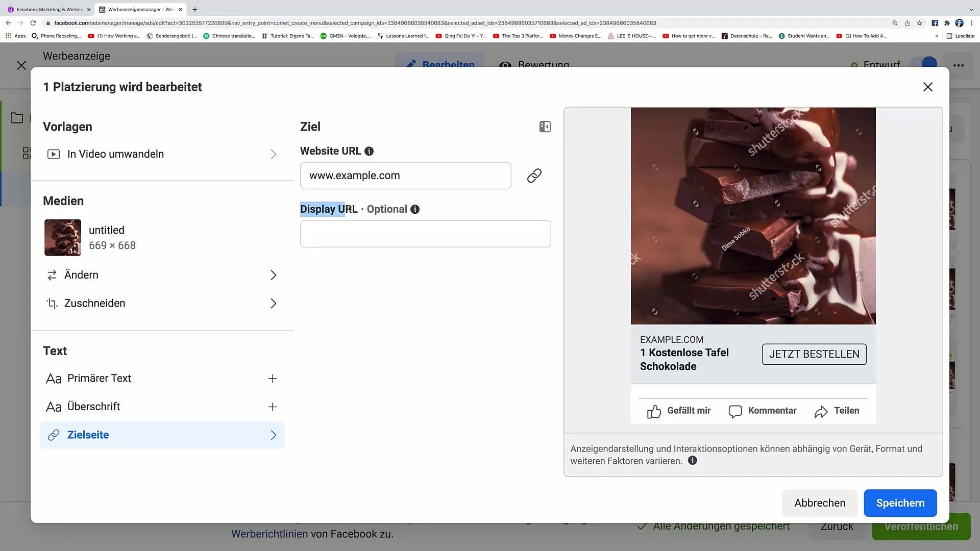980x551 pixels.
Task: Click the Teilen share arrow icon
Action: [x=821, y=411]
